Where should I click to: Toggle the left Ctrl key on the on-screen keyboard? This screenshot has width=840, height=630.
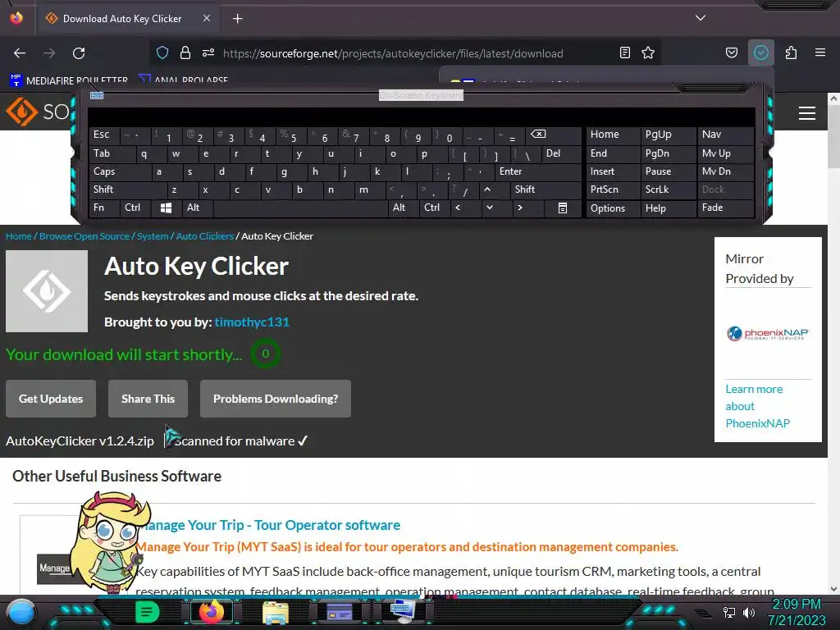[x=135, y=208]
